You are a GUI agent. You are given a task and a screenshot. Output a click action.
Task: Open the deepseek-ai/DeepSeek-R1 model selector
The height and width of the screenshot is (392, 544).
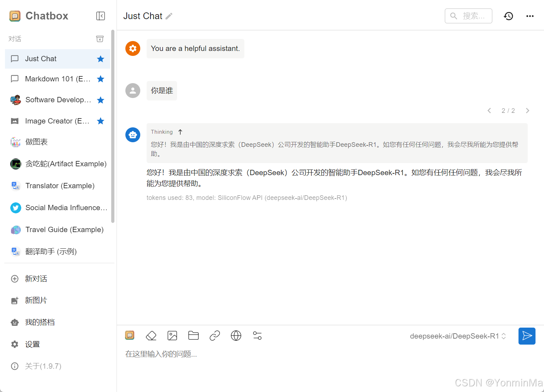[458, 336]
